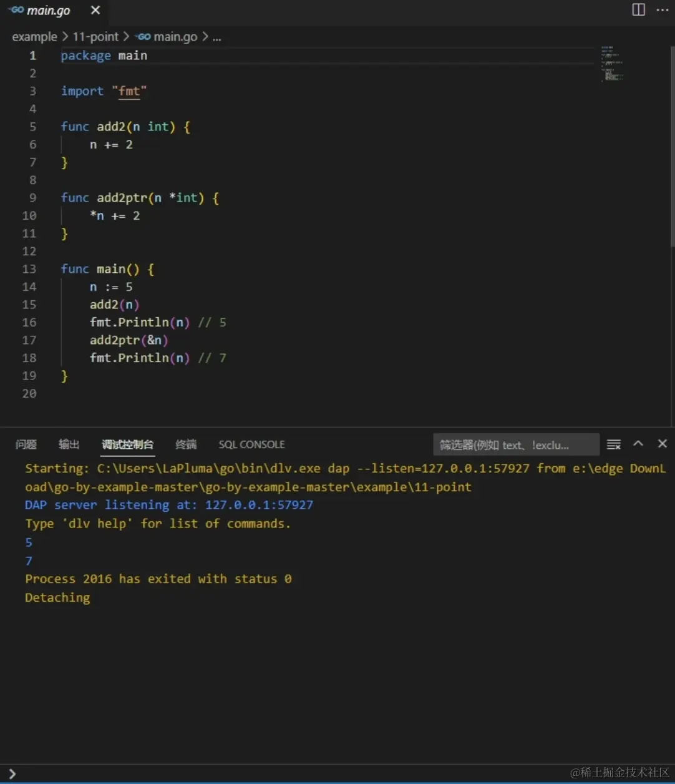Click the '*n += 2' statement

coord(115,216)
